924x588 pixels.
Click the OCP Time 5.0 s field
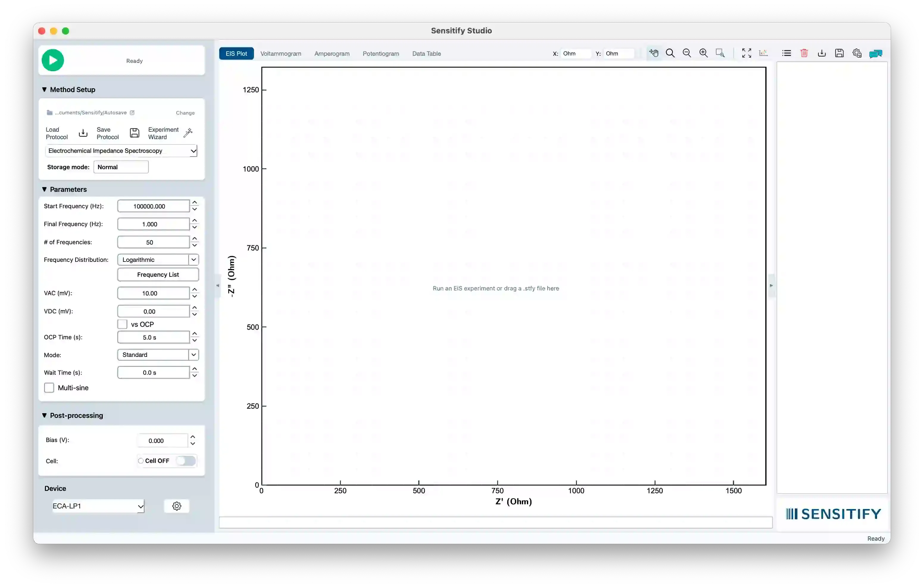pyautogui.click(x=153, y=337)
